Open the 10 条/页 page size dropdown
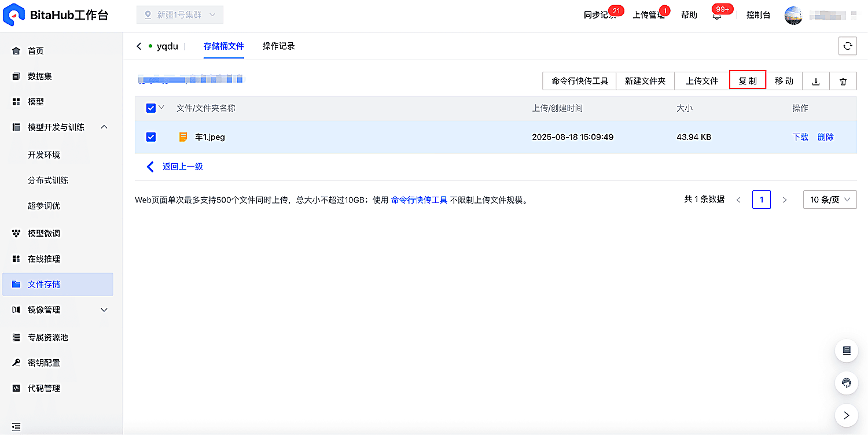The height and width of the screenshot is (435, 868). pos(830,200)
